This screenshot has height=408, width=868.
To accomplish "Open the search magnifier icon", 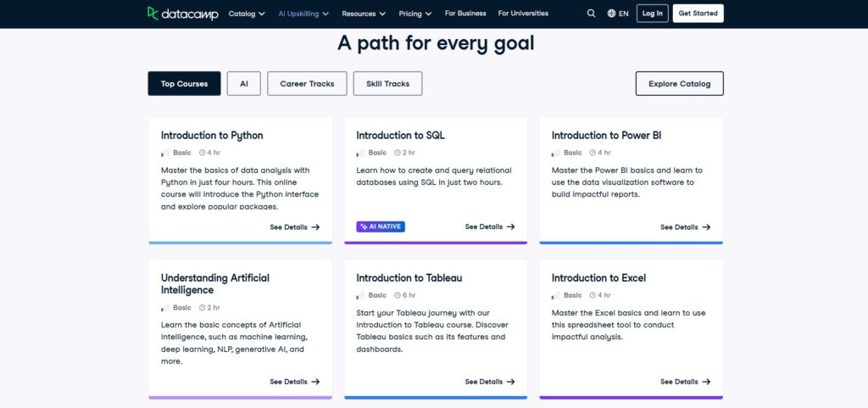I will tap(591, 14).
